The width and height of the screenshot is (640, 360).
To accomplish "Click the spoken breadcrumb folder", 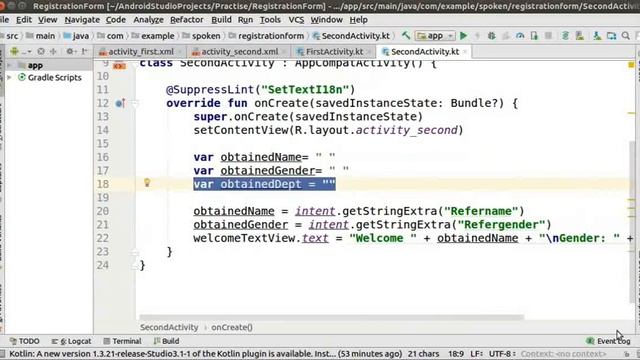I will coord(201,36).
